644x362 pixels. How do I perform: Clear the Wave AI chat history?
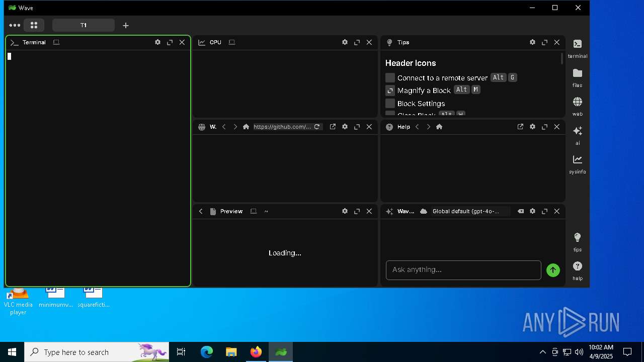pos(520,211)
